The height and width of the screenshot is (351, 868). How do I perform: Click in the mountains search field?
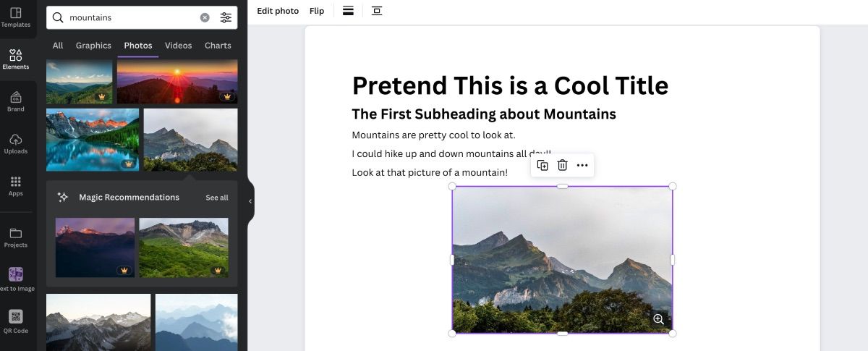pos(130,17)
